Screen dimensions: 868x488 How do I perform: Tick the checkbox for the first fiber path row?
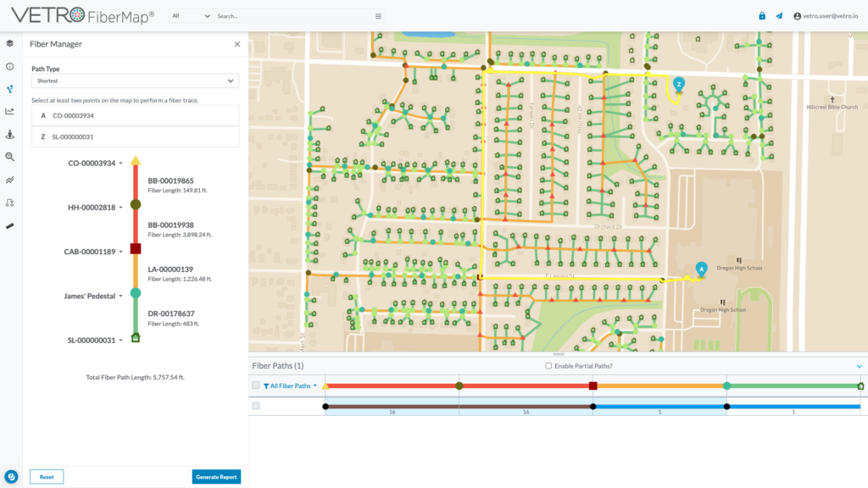(x=256, y=407)
